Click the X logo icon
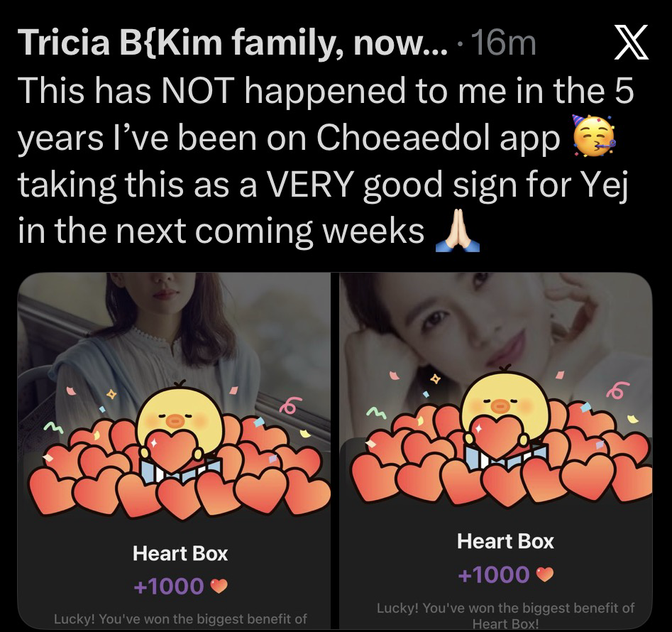Viewport: 672px width, 632px height. (x=632, y=42)
